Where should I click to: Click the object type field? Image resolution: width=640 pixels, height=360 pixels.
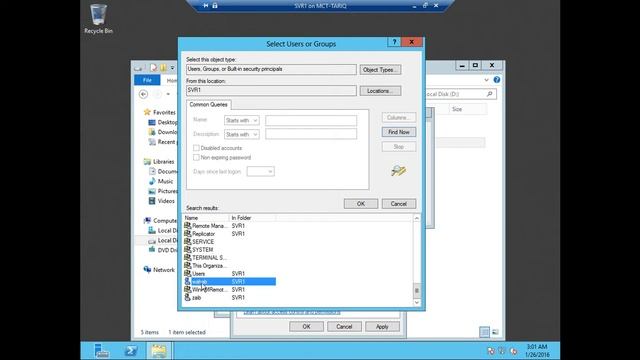tap(271, 69)
